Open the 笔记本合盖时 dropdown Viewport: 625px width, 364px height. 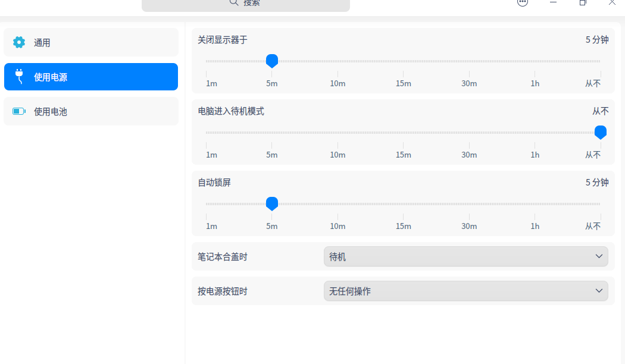coord(466,256)
